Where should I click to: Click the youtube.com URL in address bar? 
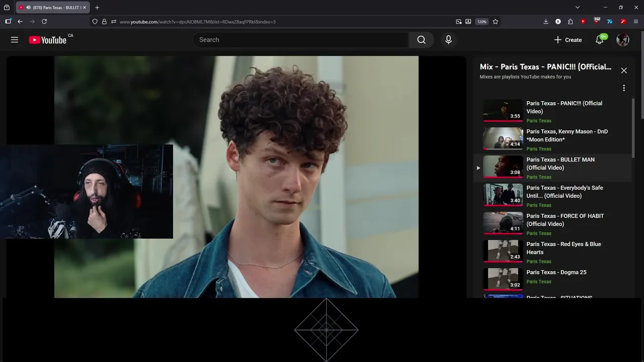[x=198, y=22]
